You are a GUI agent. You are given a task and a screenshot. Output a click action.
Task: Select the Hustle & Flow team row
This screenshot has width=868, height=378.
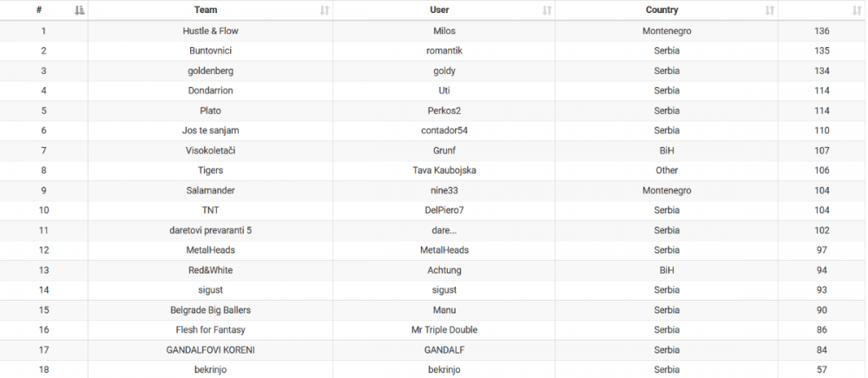pos(210,31)
